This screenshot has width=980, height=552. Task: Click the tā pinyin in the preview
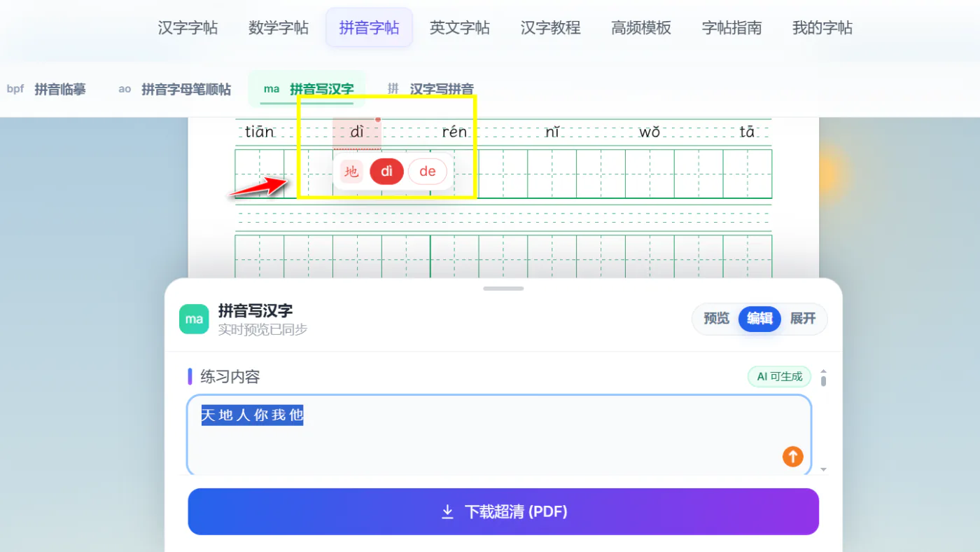[x=748, y=132]
